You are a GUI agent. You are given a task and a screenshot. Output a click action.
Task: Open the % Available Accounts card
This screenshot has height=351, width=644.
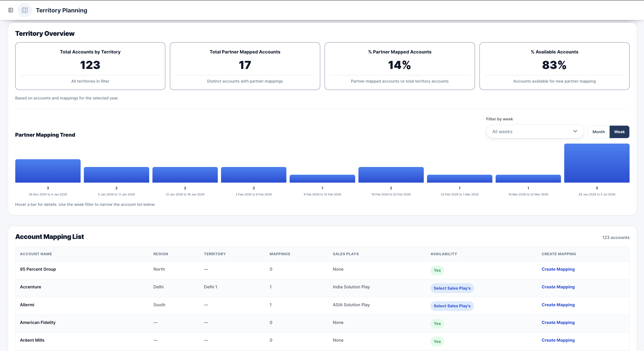tap(554, 66)
